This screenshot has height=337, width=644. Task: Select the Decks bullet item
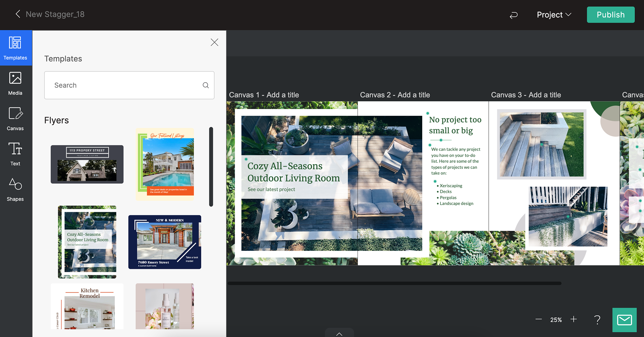click(x=444, y=192)
